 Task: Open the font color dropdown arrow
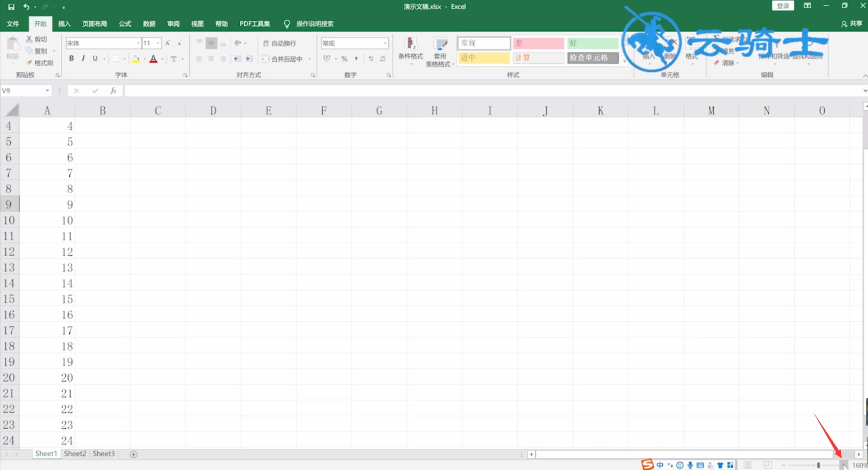(162, 59)
